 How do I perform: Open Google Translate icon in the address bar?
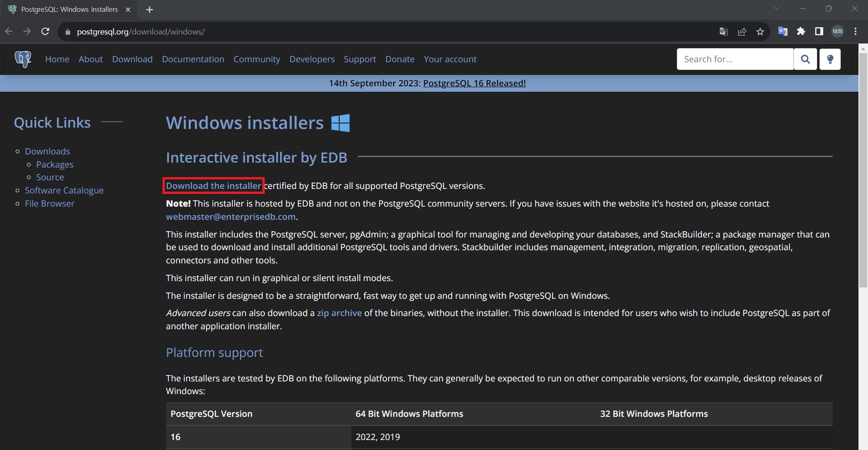click(724, 31)
